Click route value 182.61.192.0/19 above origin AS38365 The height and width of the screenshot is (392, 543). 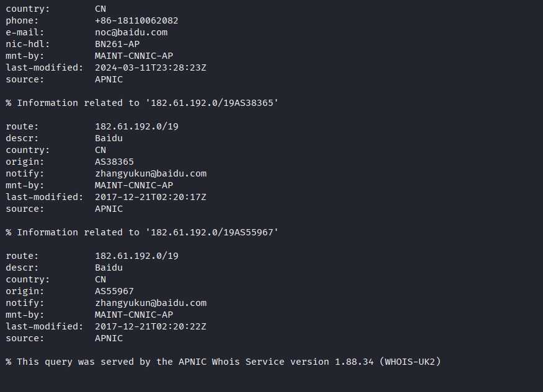pyautogui.click(x=136, y=126)
